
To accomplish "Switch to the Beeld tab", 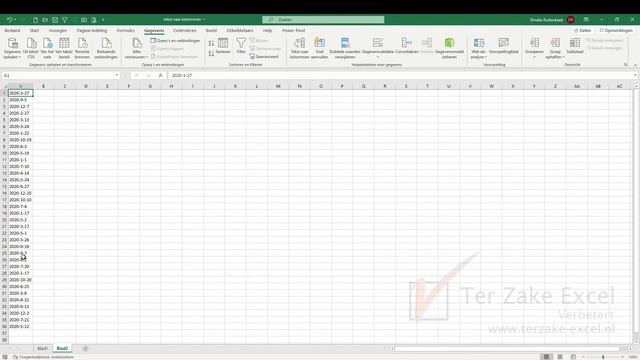I will 211,31.
